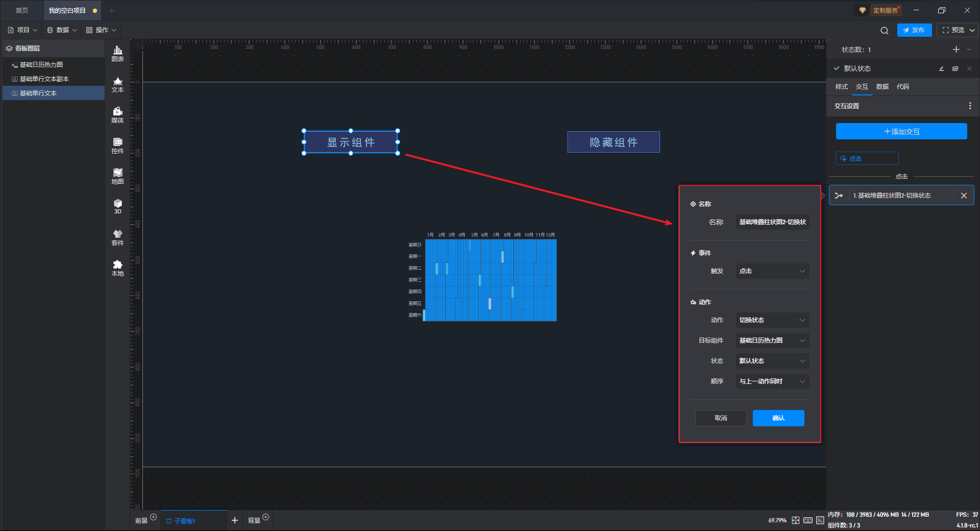This screenshot has height=531, width=980.
Task: Click the duplicate icon for 默认状态
Action: click(955, 68)
